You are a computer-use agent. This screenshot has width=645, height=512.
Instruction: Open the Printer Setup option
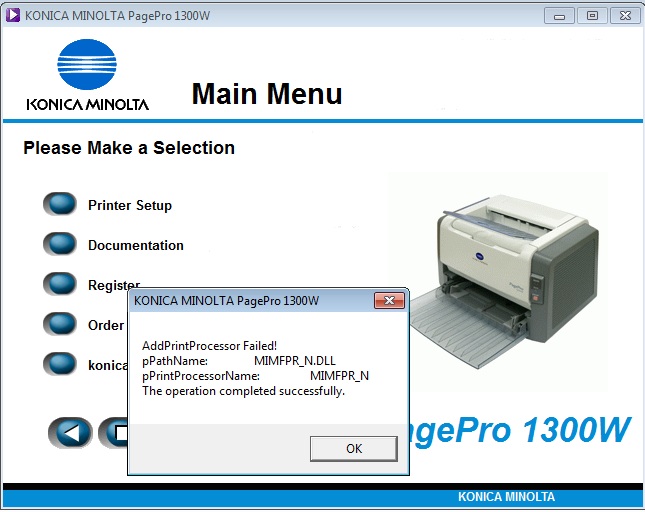pyautogui.click(x=130, y=205)
